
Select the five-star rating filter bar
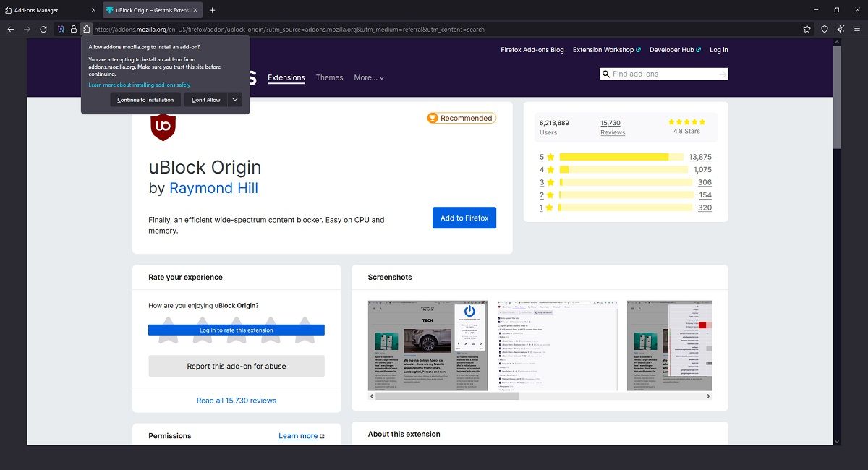pos(624,156)
